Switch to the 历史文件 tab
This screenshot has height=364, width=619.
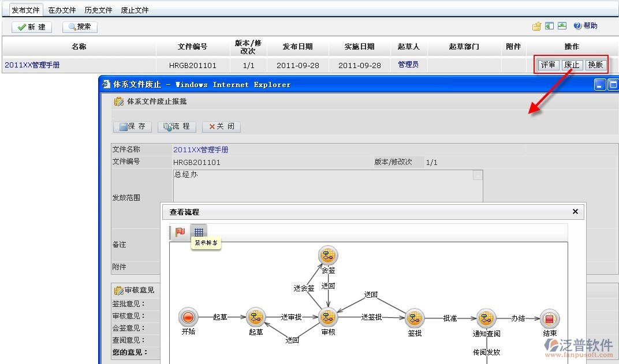coord(98,10)
